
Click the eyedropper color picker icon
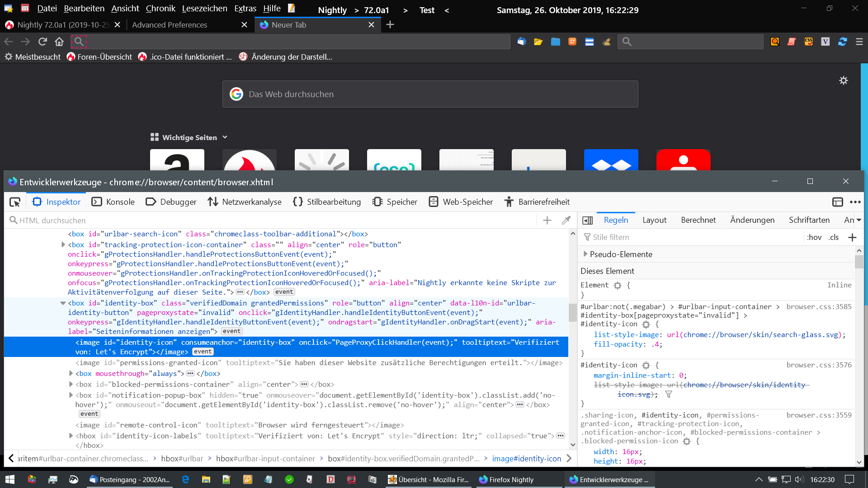pyautogui.click(x=566, y=221)
